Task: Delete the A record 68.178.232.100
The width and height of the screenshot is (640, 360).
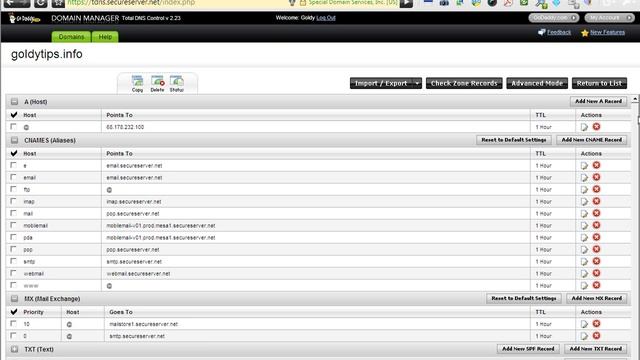Action: click(596, 127)
